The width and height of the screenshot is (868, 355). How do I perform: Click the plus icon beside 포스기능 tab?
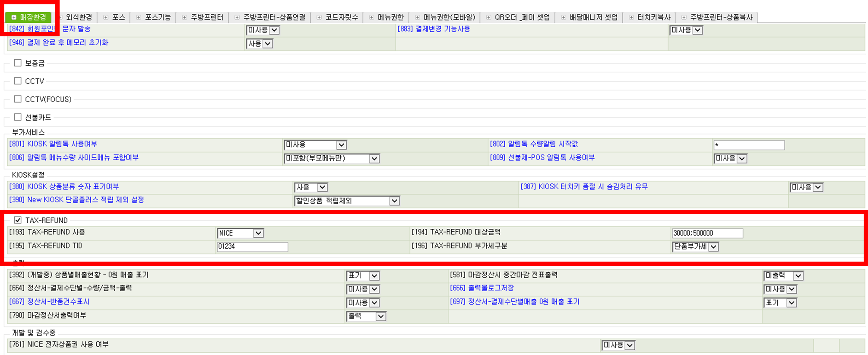(x=139, y=17)
